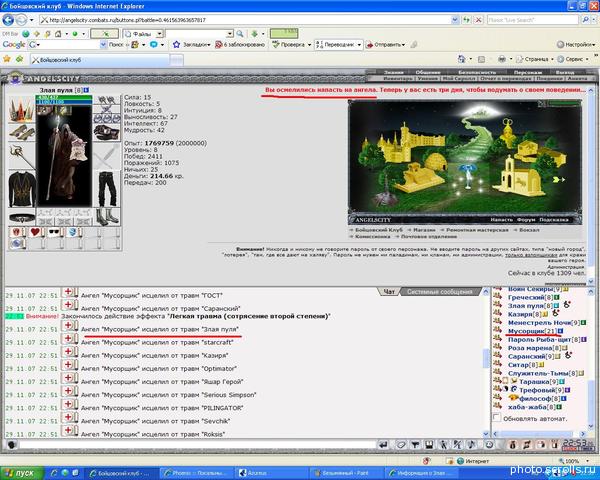Click the chat filter funnel icon

(415, 445)
